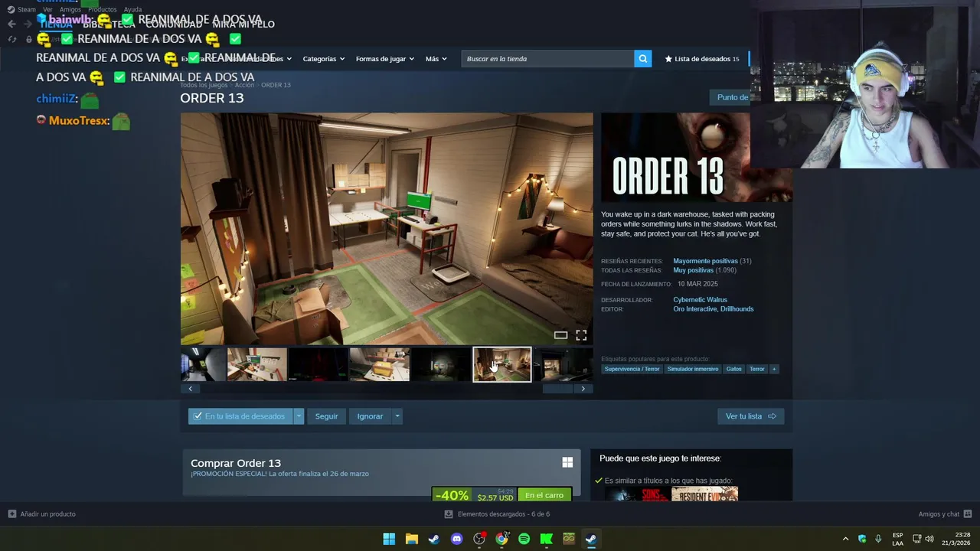Click the store search magnifier button
Image resolution: width=980 pixels, height=551 pixels.
click(643, 59)
